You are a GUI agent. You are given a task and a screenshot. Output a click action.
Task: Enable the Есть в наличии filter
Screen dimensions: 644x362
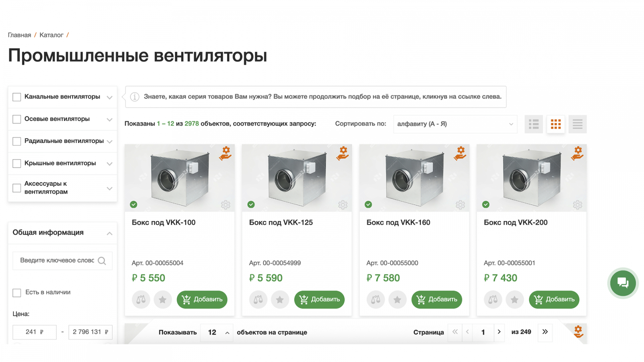(17, 292)
